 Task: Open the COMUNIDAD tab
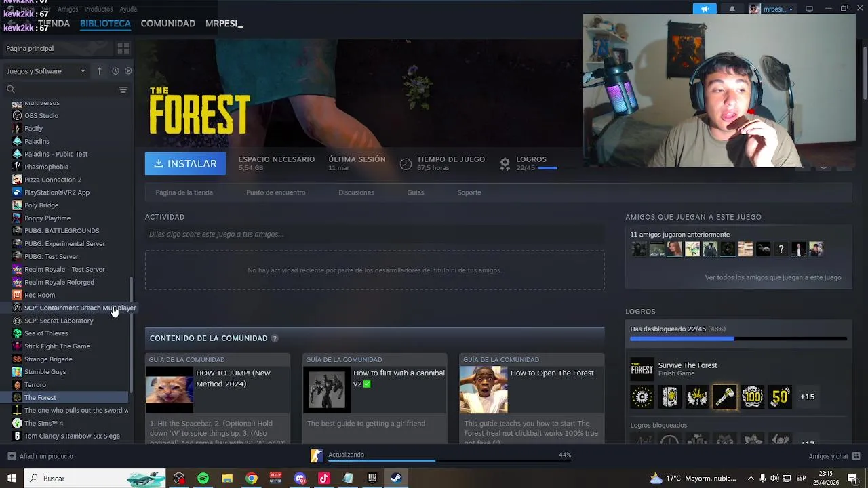(x=167, y=23)
